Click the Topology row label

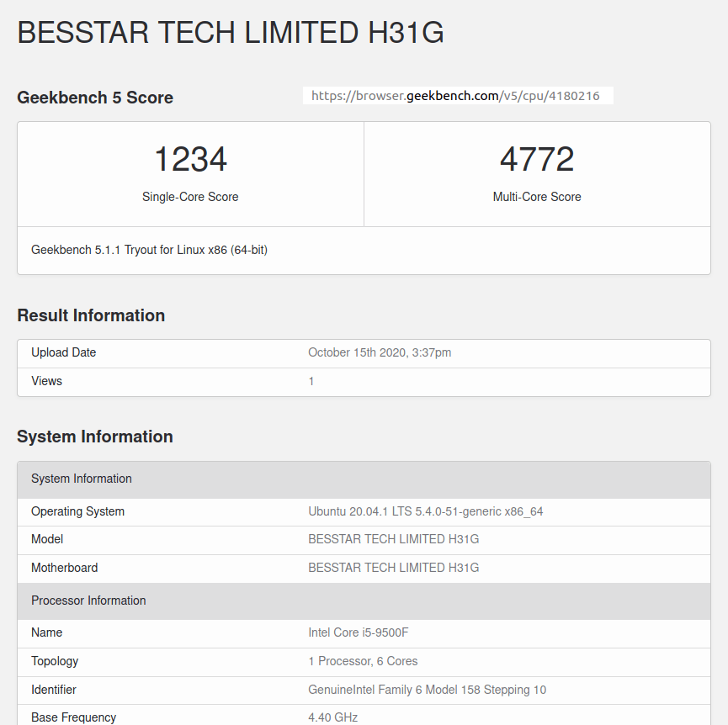[55, 661]
